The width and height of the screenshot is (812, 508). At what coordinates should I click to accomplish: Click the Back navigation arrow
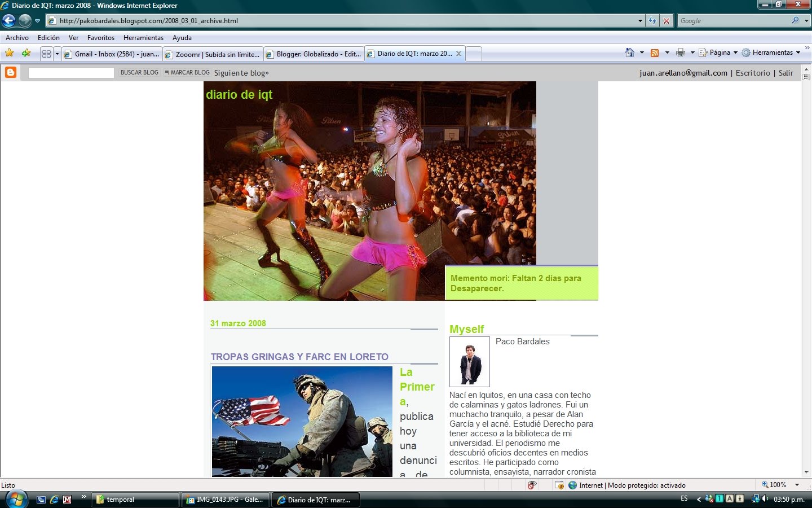point(8,21)
